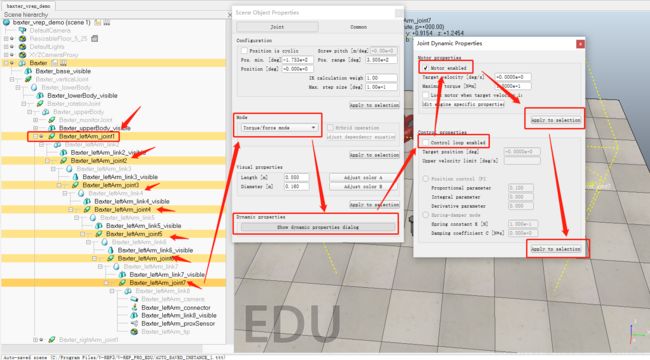Select the Spring-damper mode radio button
The width and height of the screenshot is (650, 360).
(x=425, y=215)
